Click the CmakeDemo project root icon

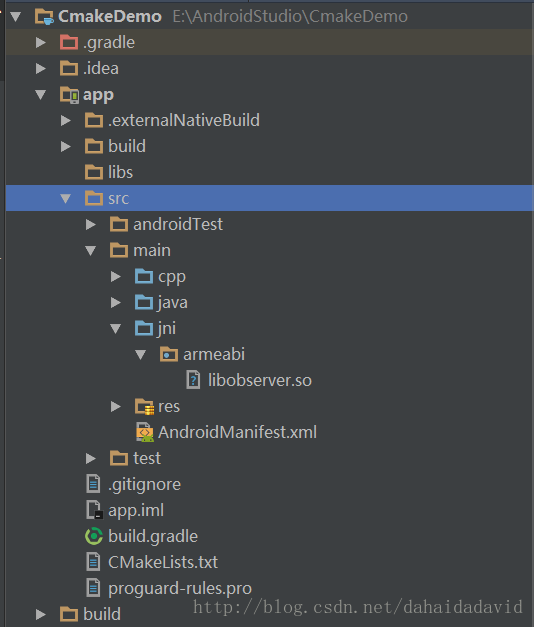click(44, 17)
